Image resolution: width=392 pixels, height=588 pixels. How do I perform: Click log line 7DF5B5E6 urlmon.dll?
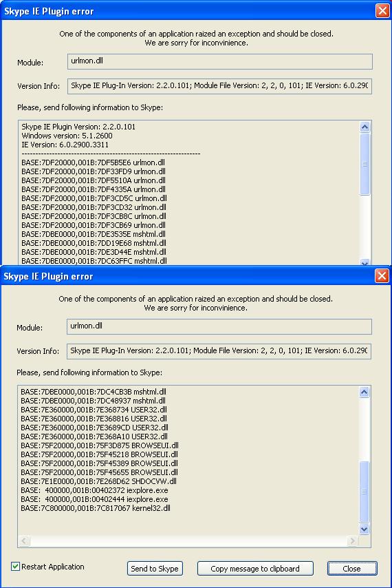click(x=94, y=162)
